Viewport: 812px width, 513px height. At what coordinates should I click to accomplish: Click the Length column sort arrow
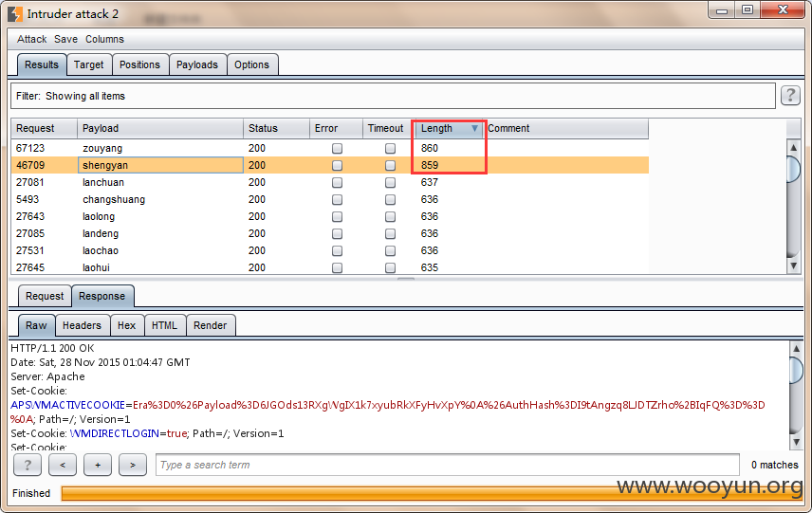(x=474, y=128)
